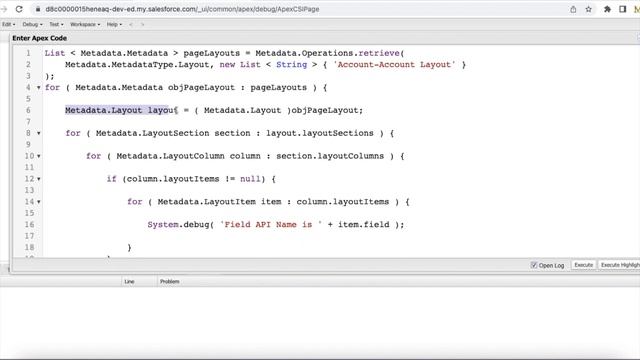Bookmark this page with the star icon
The height and width of the screenshot is (360, 640).
[x=589, y=9]
